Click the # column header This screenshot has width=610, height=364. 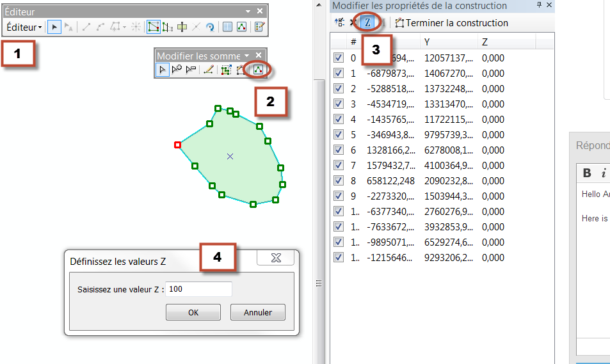click(x=353, y=42)
